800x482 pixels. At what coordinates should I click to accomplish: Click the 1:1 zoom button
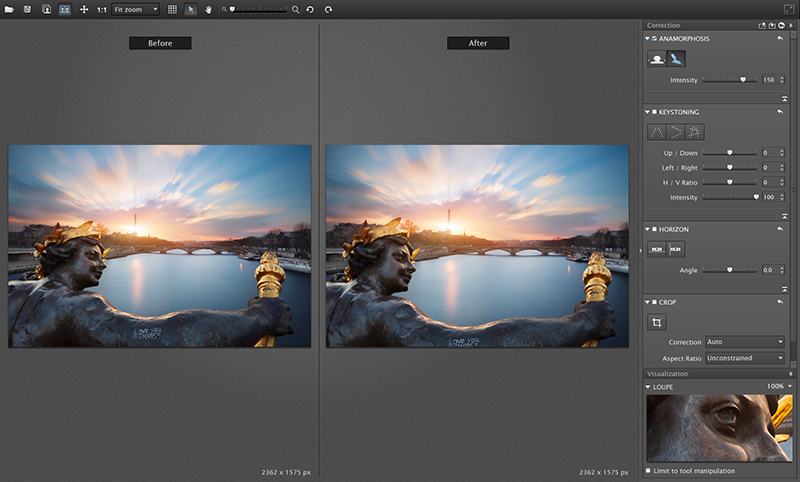tap(101, 9)
